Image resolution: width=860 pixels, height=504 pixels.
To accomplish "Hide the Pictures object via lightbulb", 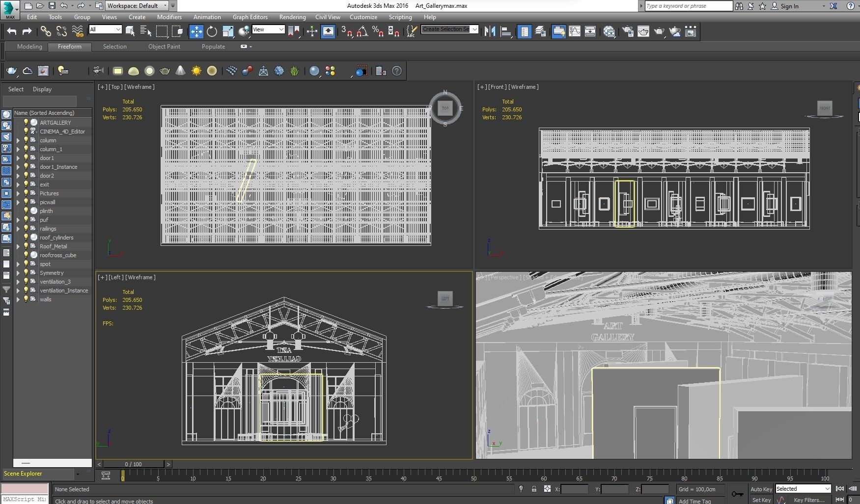I will coord(27,193).
